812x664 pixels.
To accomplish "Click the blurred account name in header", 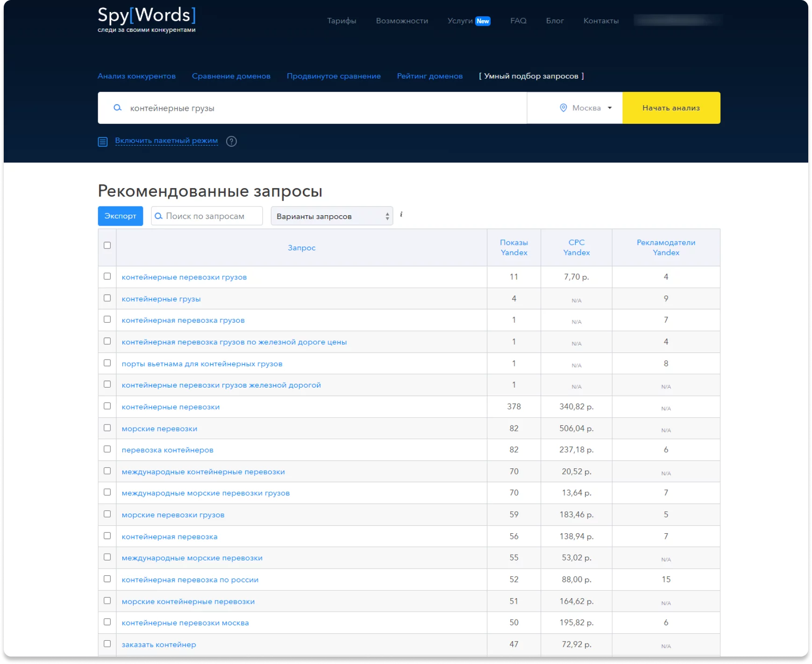I will (x=677, y=21).
